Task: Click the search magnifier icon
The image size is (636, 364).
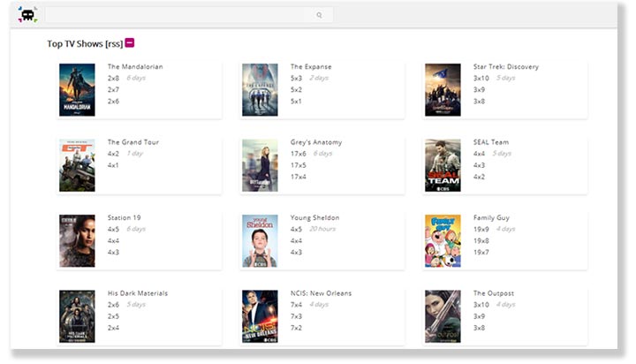Action: tap(319, 15)
